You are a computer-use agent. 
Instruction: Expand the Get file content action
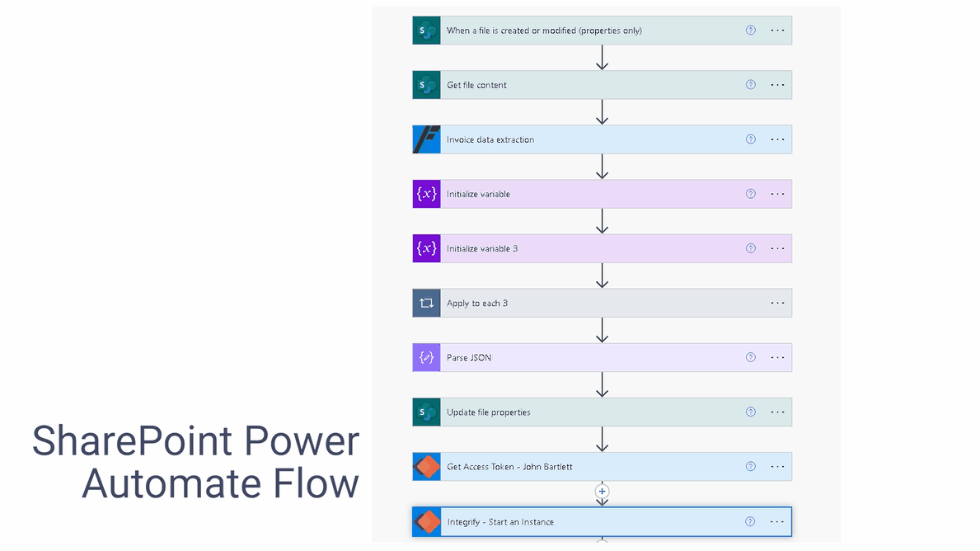tap(602, 84)
